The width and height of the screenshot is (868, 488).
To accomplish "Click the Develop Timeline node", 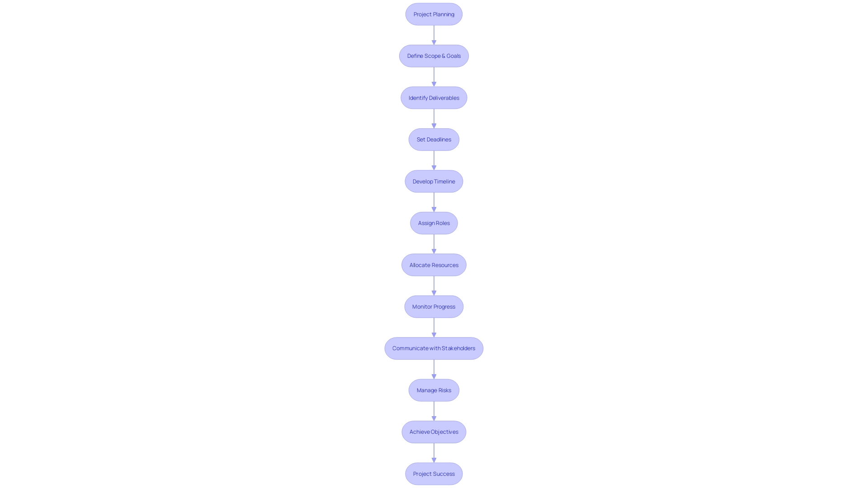I will [434, 181].
